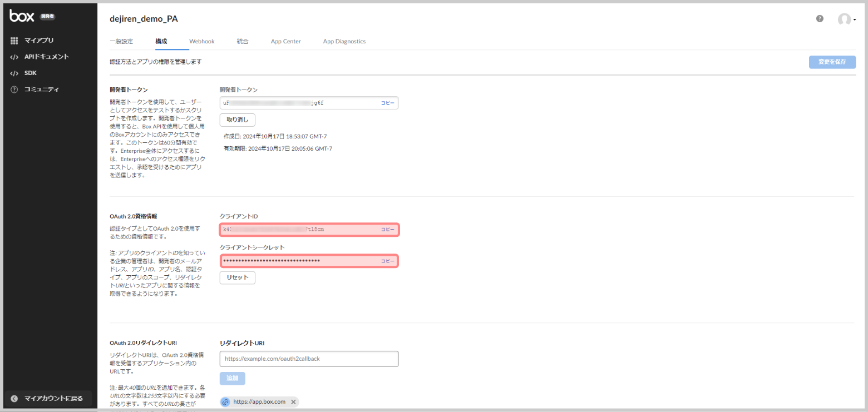Screen dimensions: 868x412
Task: Focus the リダイレクトURI input box
Action: (x=309, y=359)
